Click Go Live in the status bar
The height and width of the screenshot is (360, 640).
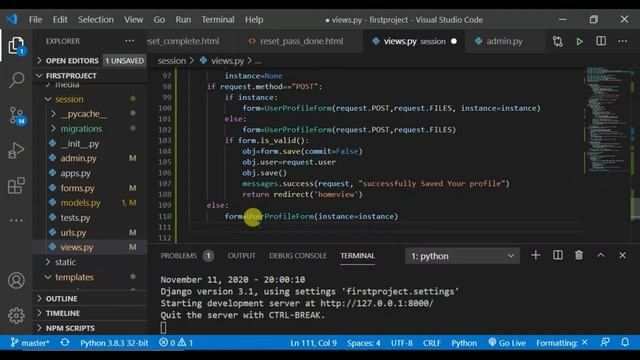click(x=507, y=343)
